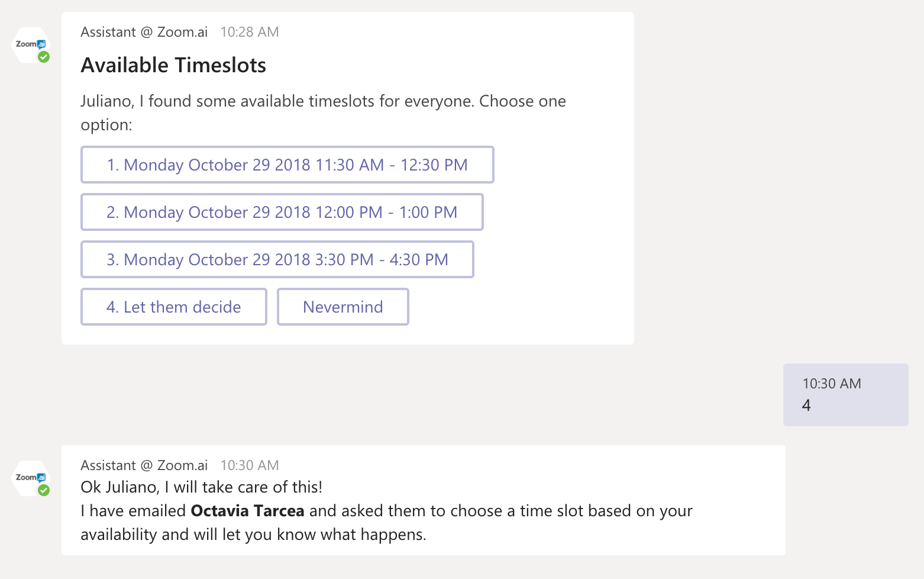Viewport: 924px width, 579px height.
Task: Dismiss with the Nevermind button
Action: (x=343, y=307)
